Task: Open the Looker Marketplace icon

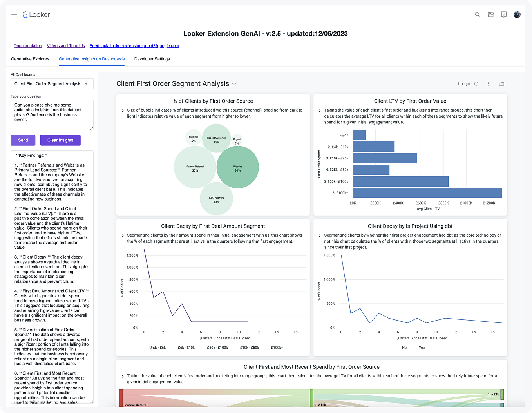Action: pyautogui.click(x=490, y=14)
